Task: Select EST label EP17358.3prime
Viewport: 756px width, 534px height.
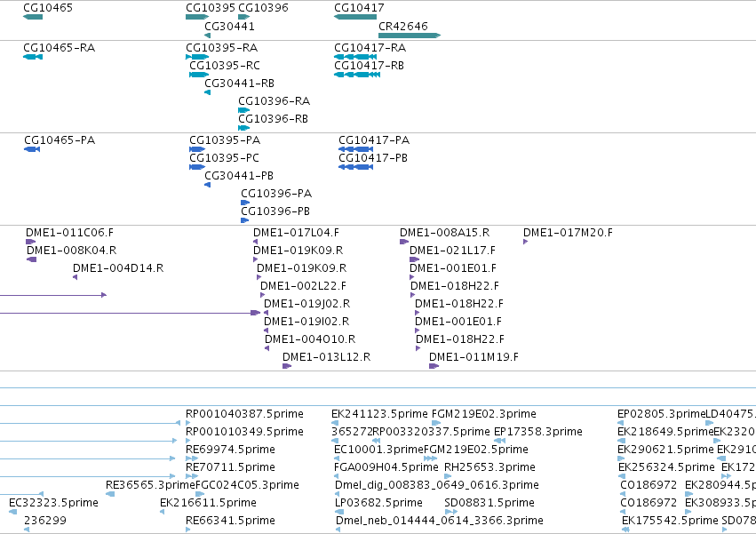Action: [x=538, y=432]
